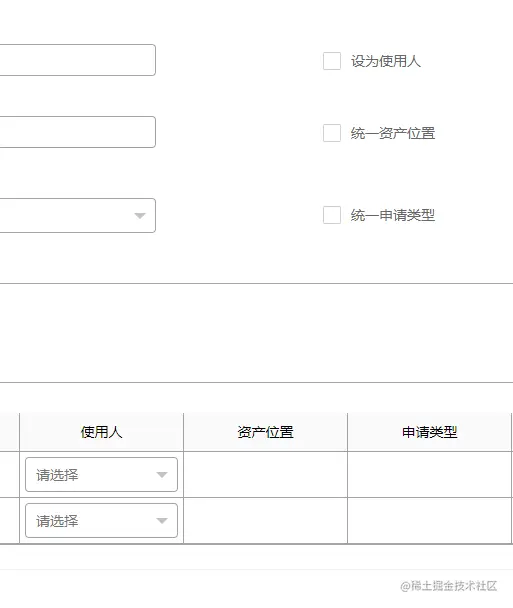The image size is (513, 608).
Task: Enable the 设为使用人 checkbox
Action: pyautogui.click(x=332, y=61)
